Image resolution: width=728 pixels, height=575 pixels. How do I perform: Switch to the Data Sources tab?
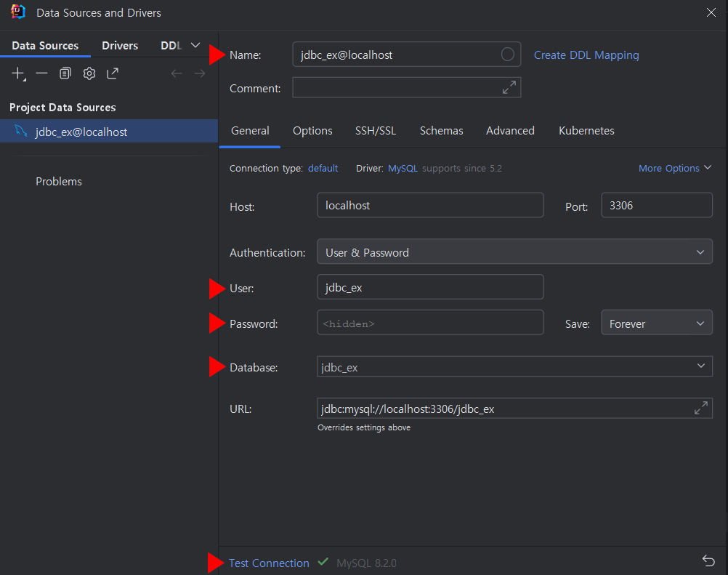click(45, 46)
